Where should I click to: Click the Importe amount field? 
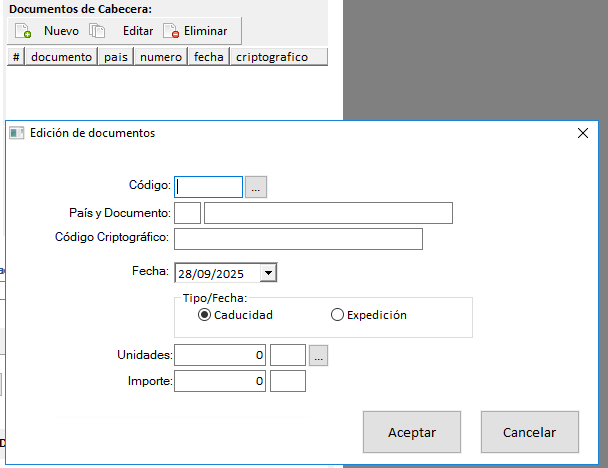tap(220, 381)
